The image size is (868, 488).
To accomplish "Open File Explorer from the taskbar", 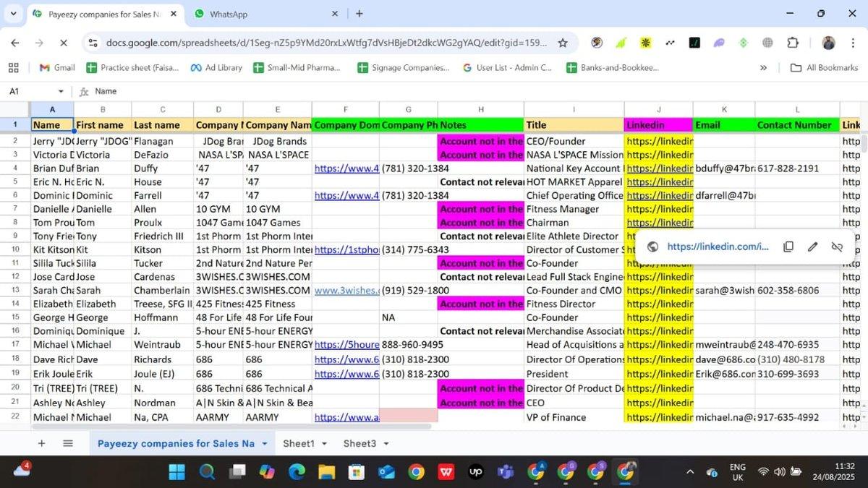I will (327, 472).
